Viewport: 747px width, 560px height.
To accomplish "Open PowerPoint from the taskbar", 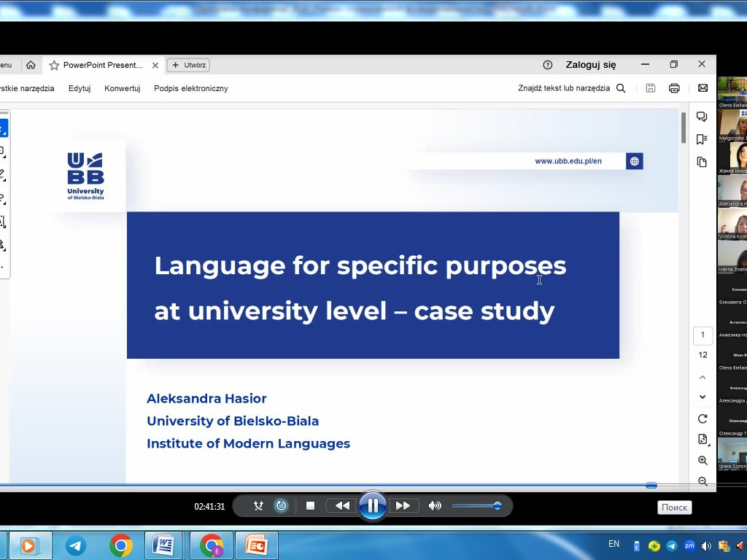I will click(x=256, y=545).
